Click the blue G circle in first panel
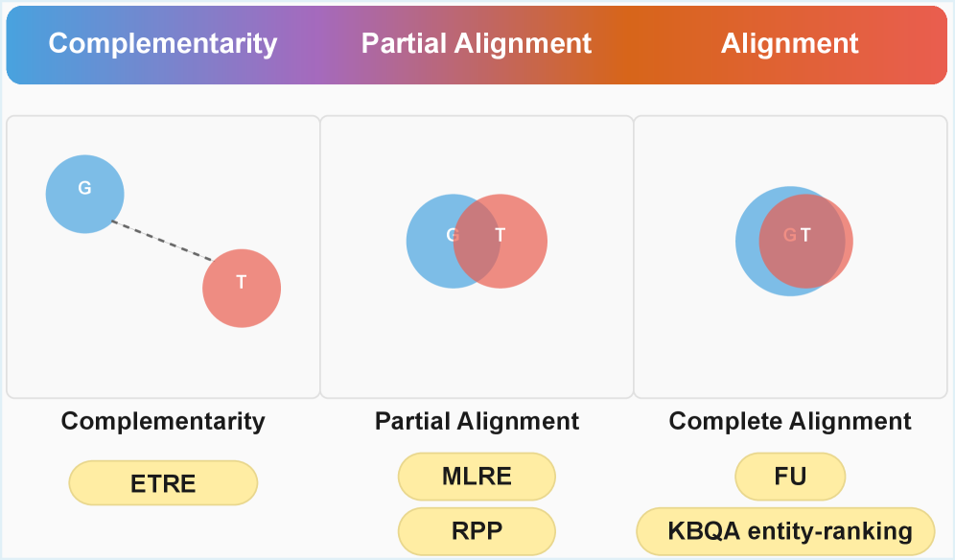This screenshot has width=955, height=560. (x=84, y=194)
